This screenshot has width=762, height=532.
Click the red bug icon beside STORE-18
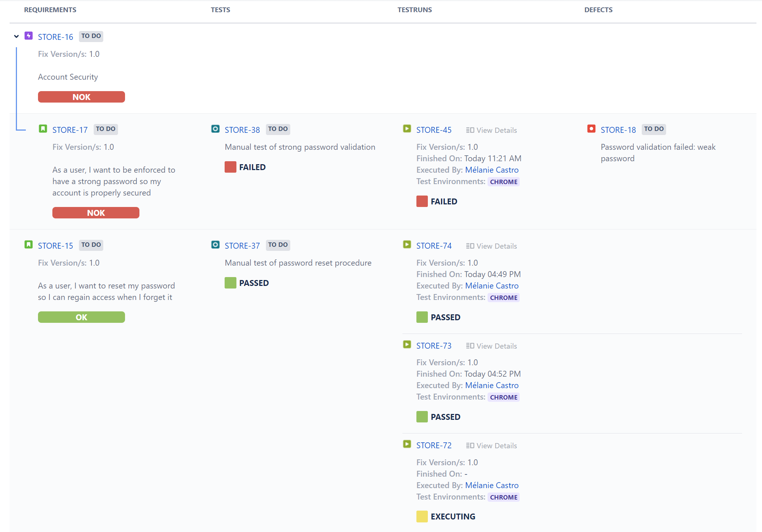(x=591, y=129)
